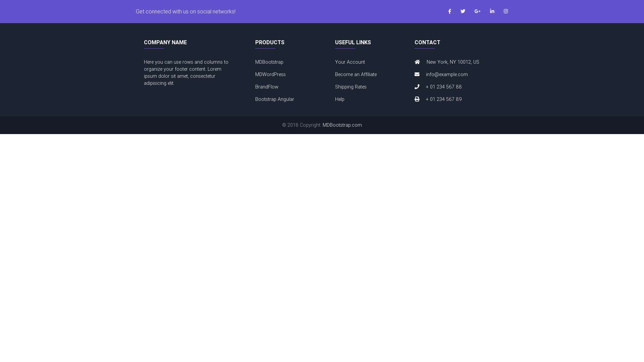
Task: Open the MDBootstrap product link
Action: pyautogui.click(x=269, y=62)
